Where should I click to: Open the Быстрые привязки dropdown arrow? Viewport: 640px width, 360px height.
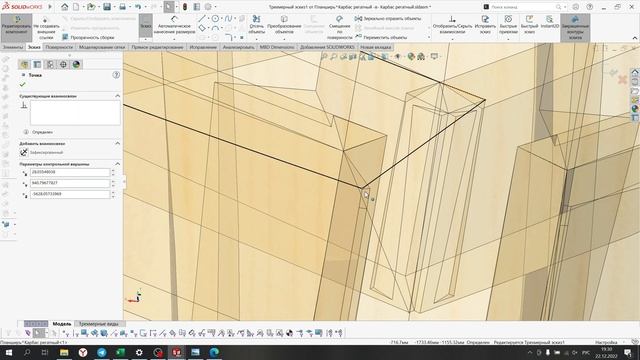coord(508,39)
